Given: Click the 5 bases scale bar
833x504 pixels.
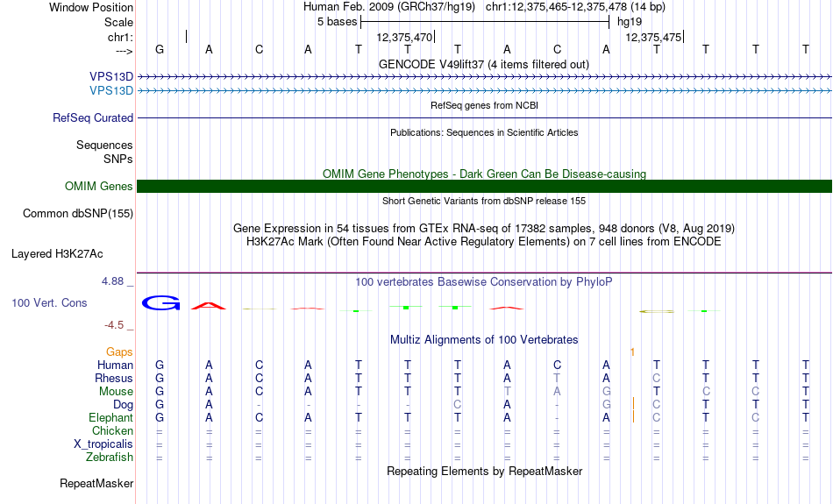Looking at the screenshot, I should (485, 22).
